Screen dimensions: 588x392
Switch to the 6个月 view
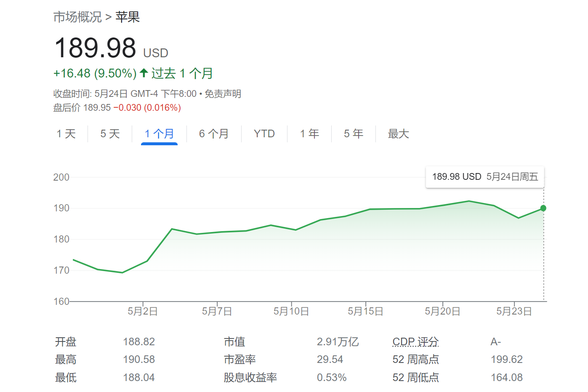214,133
